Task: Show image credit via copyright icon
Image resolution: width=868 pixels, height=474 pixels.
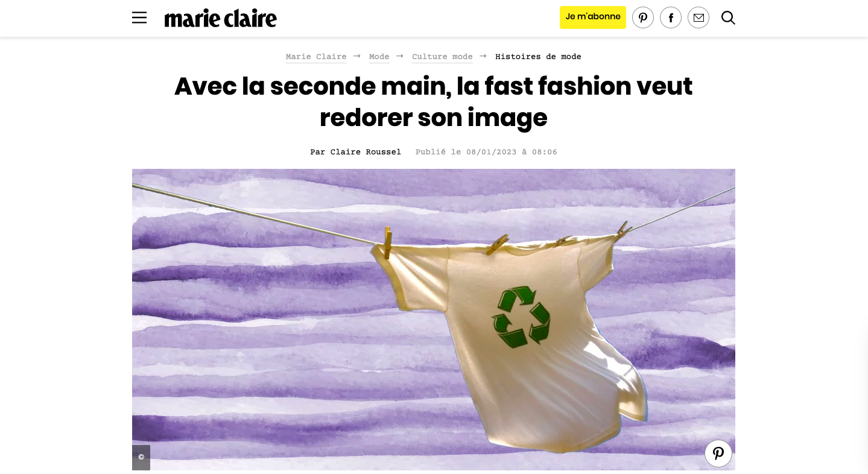Action: click(x=141, y=457)
